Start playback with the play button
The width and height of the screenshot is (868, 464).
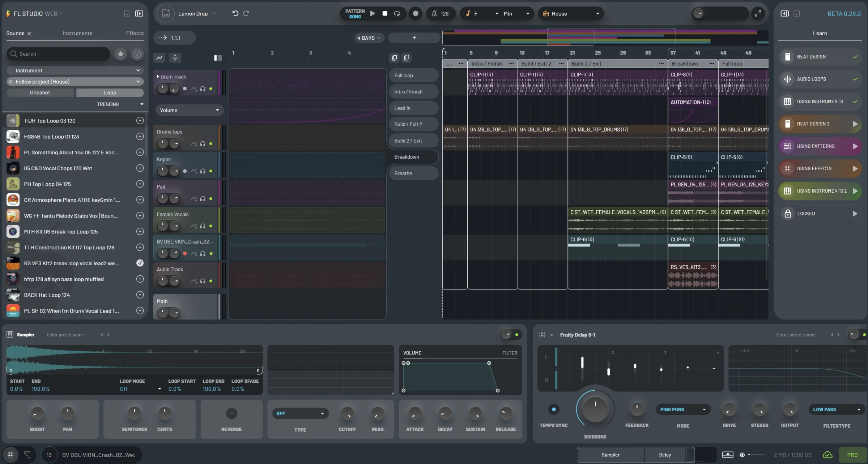(373, 13)
